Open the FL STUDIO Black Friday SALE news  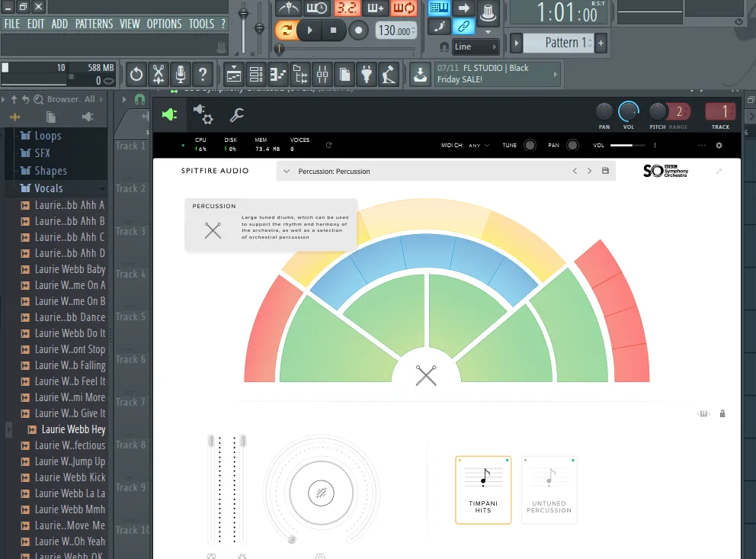point(497,74)
